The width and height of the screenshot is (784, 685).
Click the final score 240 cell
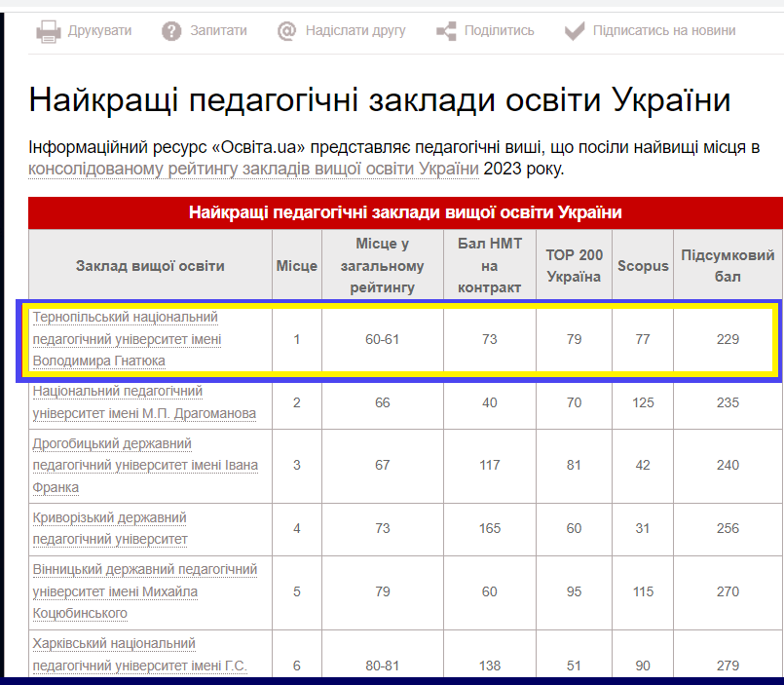click(728, 466)
